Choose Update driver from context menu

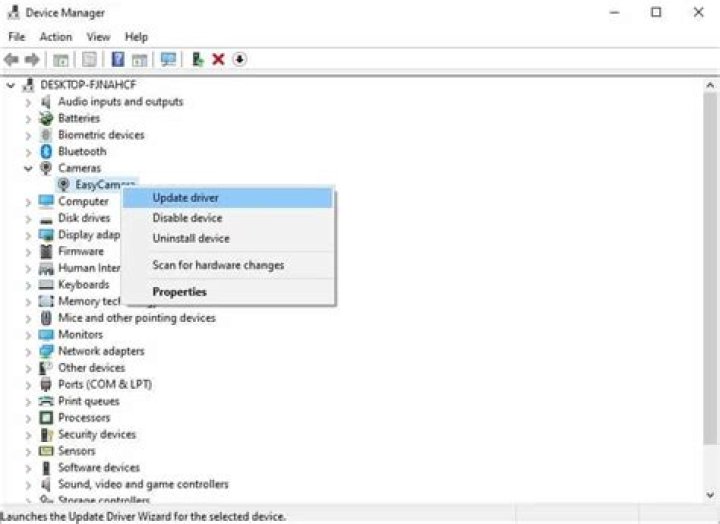coord(186,198)
